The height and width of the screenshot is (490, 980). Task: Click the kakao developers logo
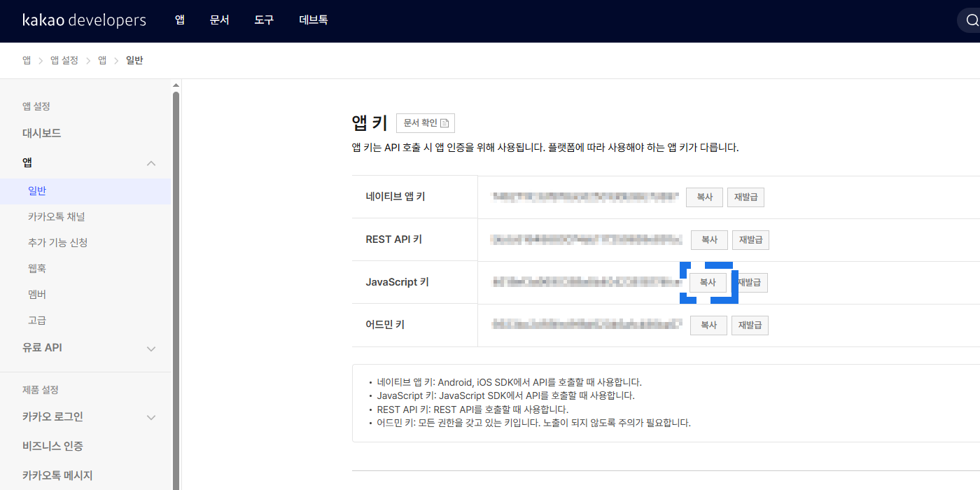pyautogui.click(x=84, y=20)
